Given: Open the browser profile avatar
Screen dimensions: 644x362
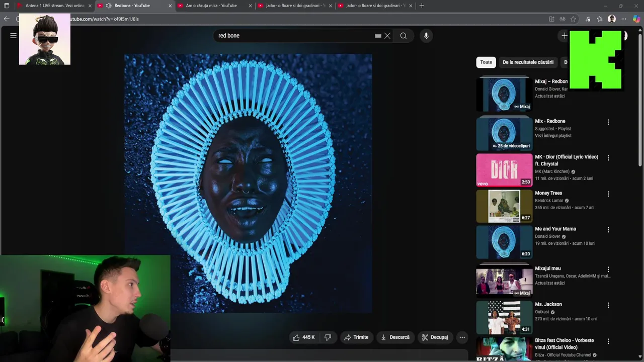Looking at the screenshot, I should point(612,19).
